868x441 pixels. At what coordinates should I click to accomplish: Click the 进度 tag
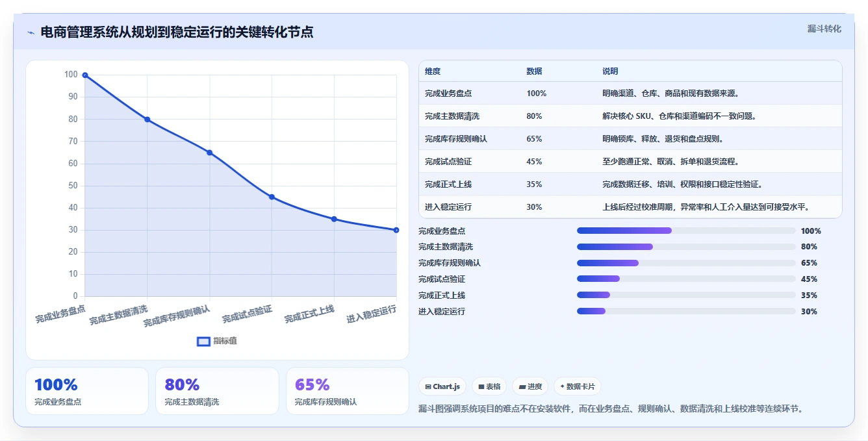(x=530, y=386)
